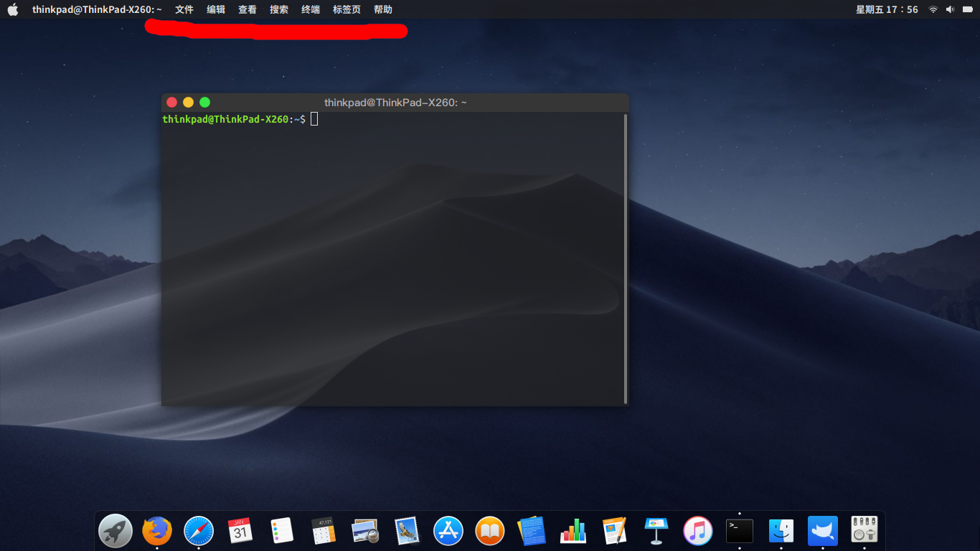Launch the Calculator app
The width and height of the screenshot is (980, 551).
(x=323, y=531)
